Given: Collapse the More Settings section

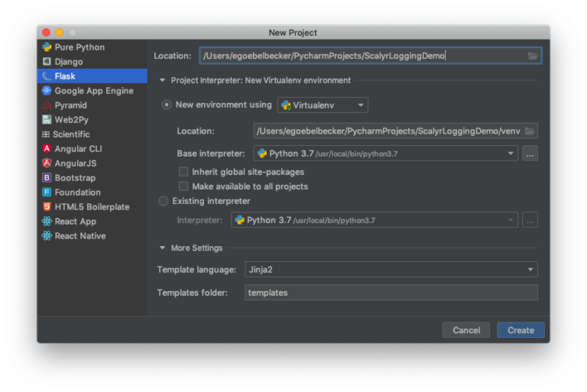Looking at the screenshot, I should [162, 248].
